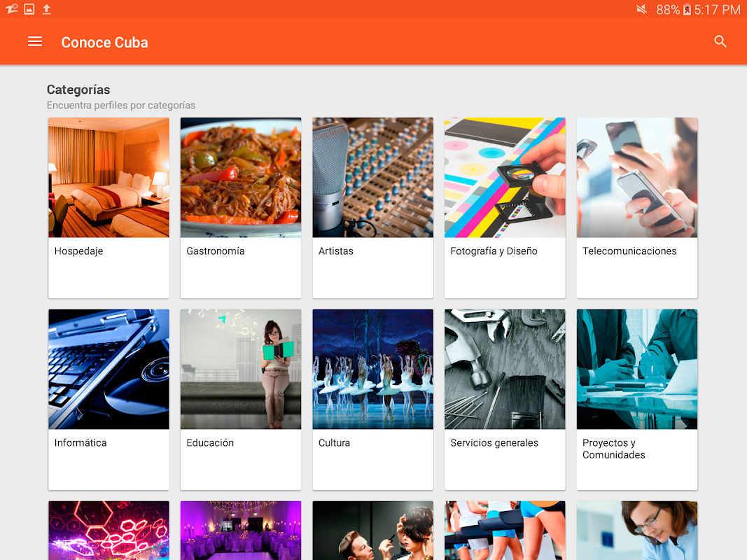Viewport: 747px width, 560px height.
Task: Open the purple banquet hall category thumbnail
Action: point(241,531)
